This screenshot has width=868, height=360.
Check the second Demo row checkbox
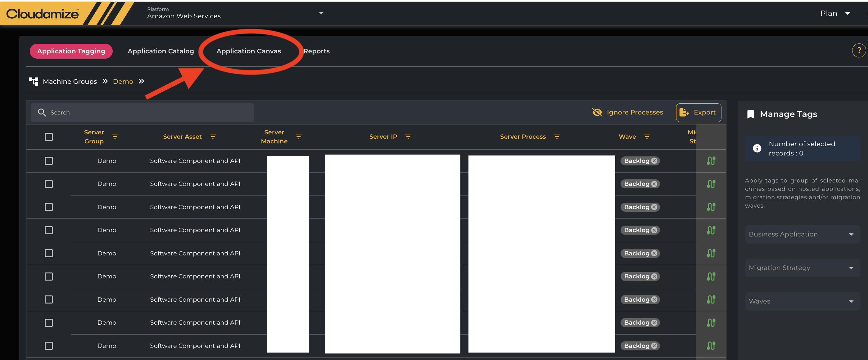pyautogui.click(x=49, y=184)
